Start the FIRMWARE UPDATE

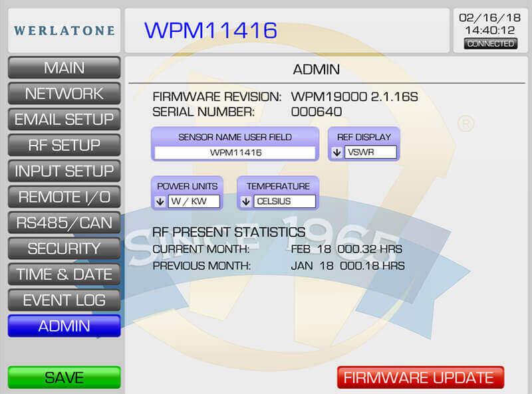pos(420,377)
